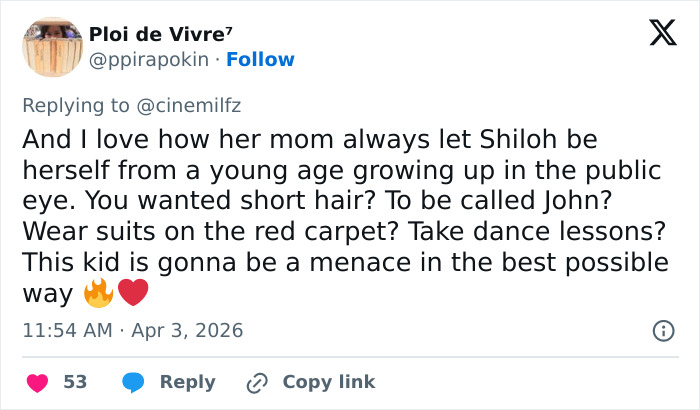Follow the @ppirapokin account

tap(260, 60)
